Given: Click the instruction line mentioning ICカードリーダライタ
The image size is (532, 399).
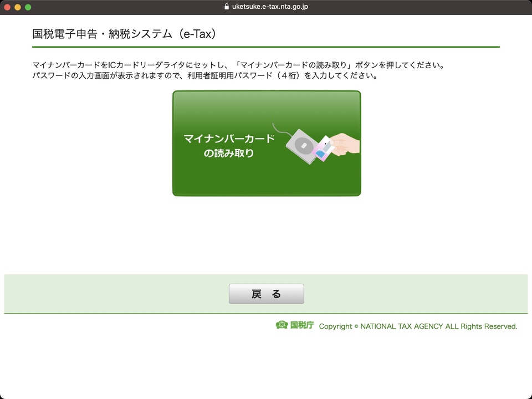Looking at the screenshot, I should click(238, 65).
